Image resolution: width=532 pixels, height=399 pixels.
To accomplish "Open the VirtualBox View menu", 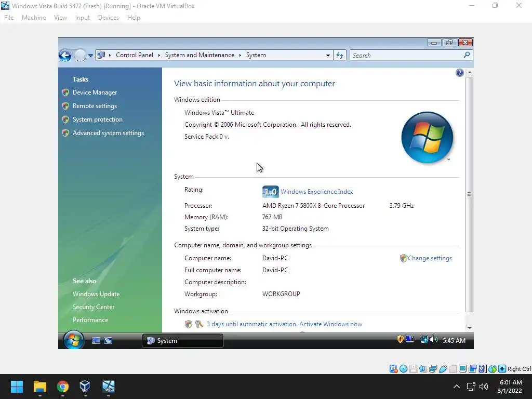I will point(60,18).
